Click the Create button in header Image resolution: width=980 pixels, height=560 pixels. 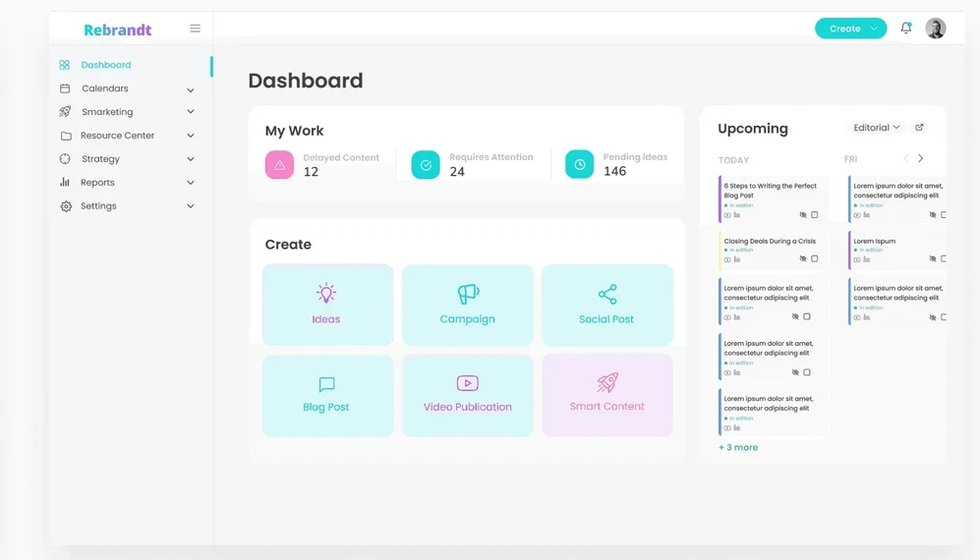pyautogui.click(x=850, y=28)
